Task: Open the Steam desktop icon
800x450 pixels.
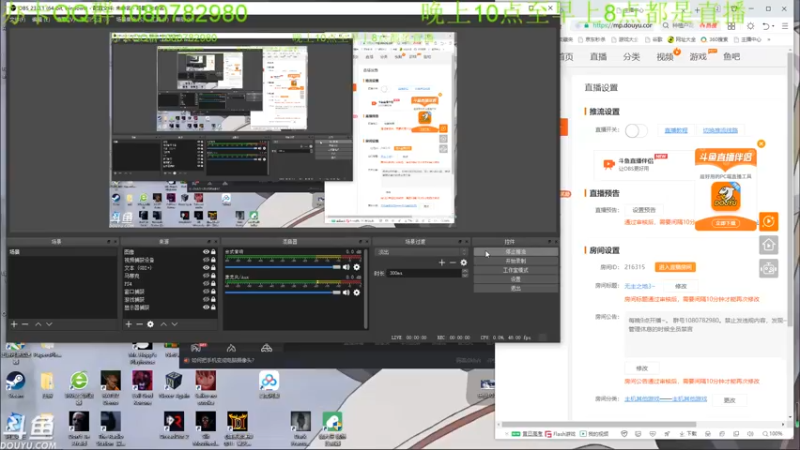Action: 15,385
